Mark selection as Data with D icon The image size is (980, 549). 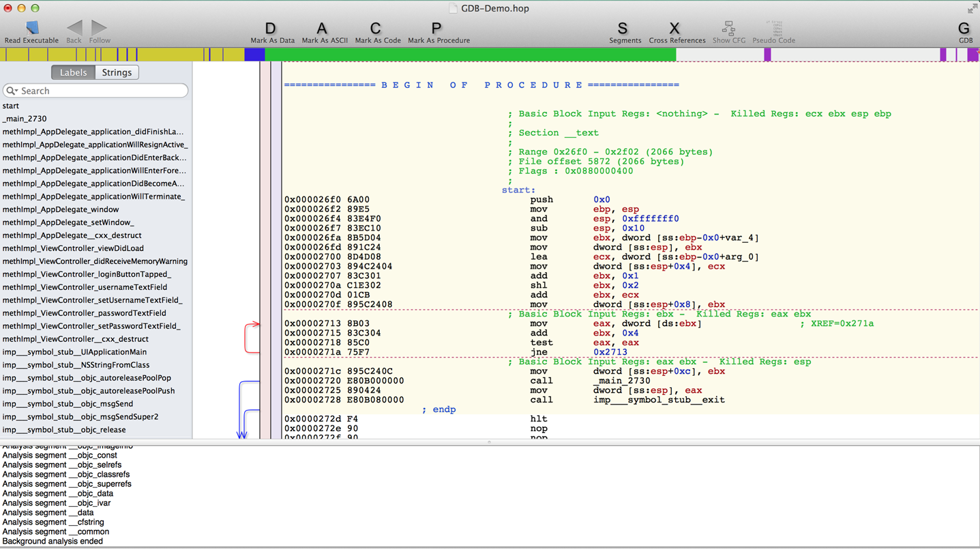pos(271,29)
